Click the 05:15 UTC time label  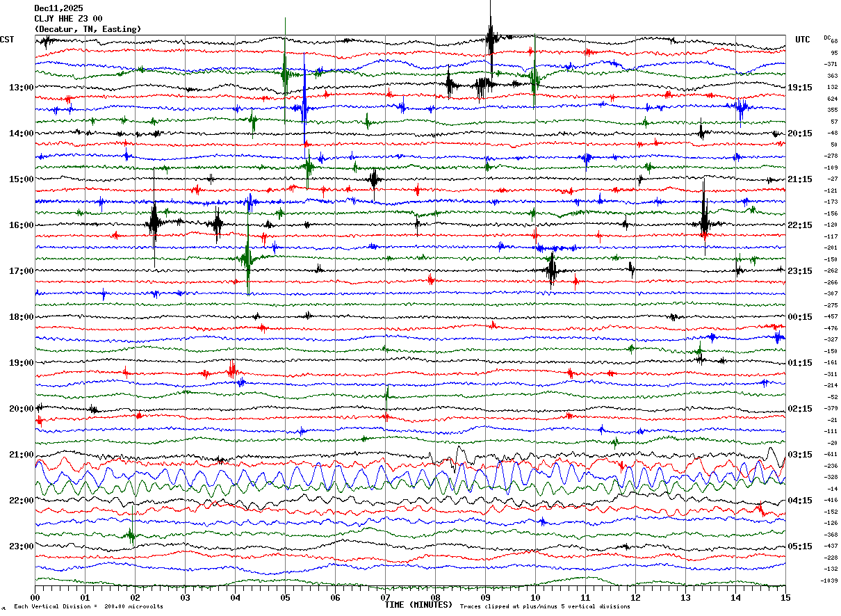point(800,546)
